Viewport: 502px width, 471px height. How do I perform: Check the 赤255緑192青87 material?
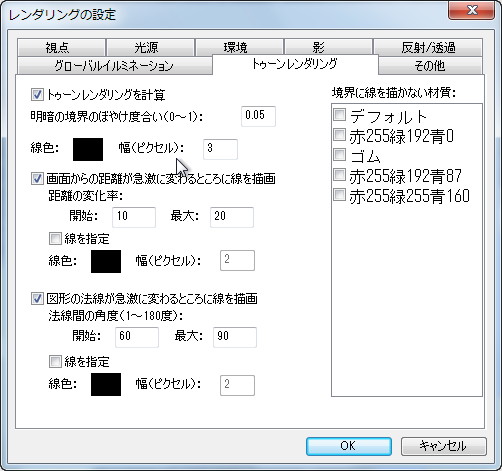click(339, 175)
